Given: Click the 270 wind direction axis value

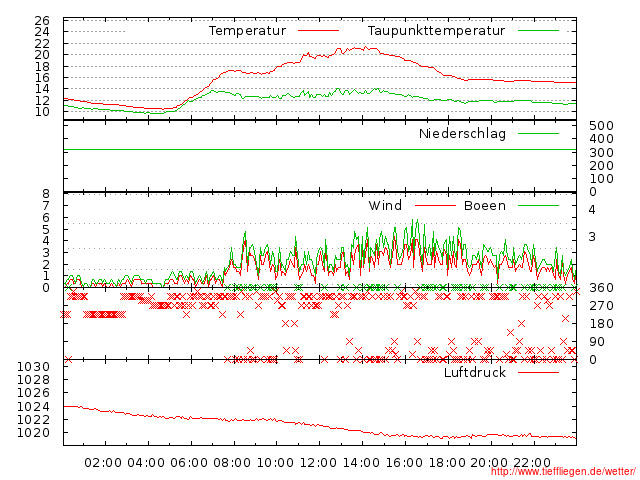Looking at the screenshot, I should click(601, 306).
